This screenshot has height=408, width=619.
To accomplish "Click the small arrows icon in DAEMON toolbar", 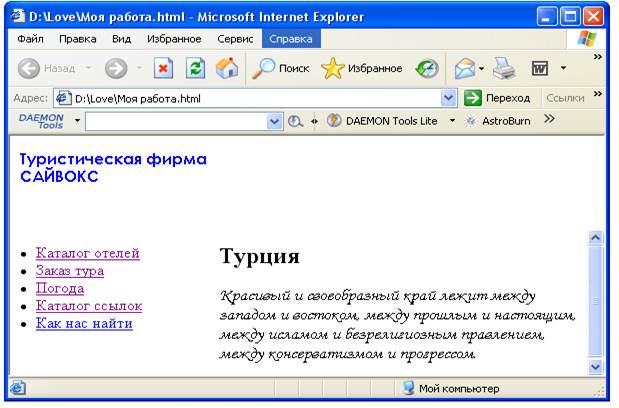I will (x=314, y=121).
